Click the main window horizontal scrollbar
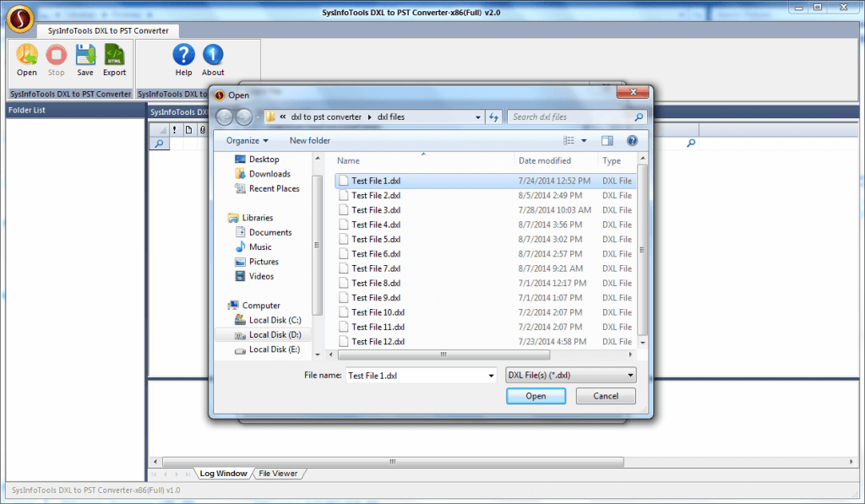865x504 pixels. click(x=393, y=462)
